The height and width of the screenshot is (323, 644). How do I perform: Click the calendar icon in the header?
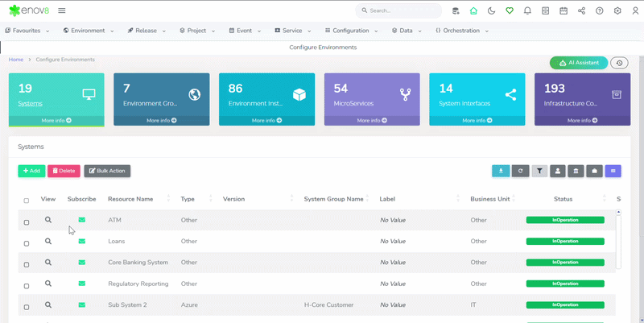[x=563, y=10]
